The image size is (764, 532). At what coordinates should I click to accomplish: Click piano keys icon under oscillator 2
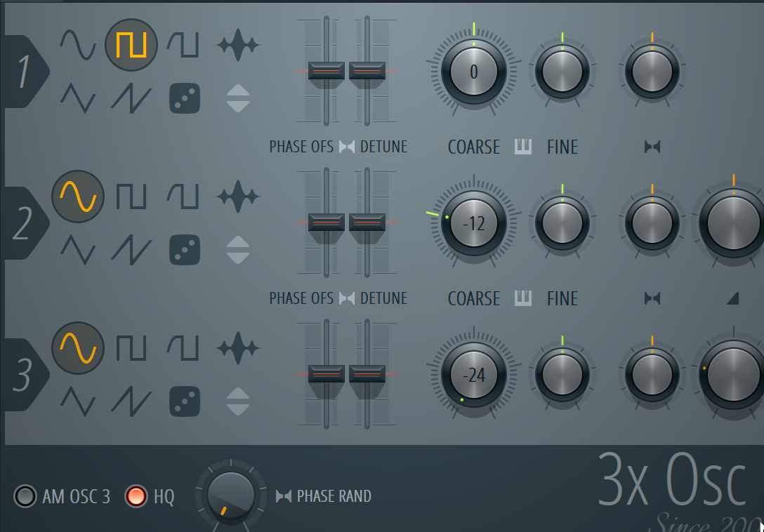(523, 298)
